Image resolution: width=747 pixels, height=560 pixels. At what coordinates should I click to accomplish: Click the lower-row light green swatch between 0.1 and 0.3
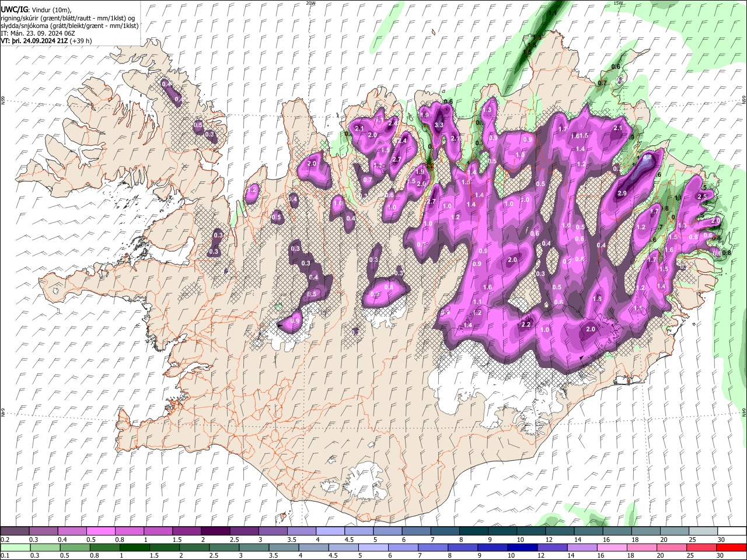15,547
